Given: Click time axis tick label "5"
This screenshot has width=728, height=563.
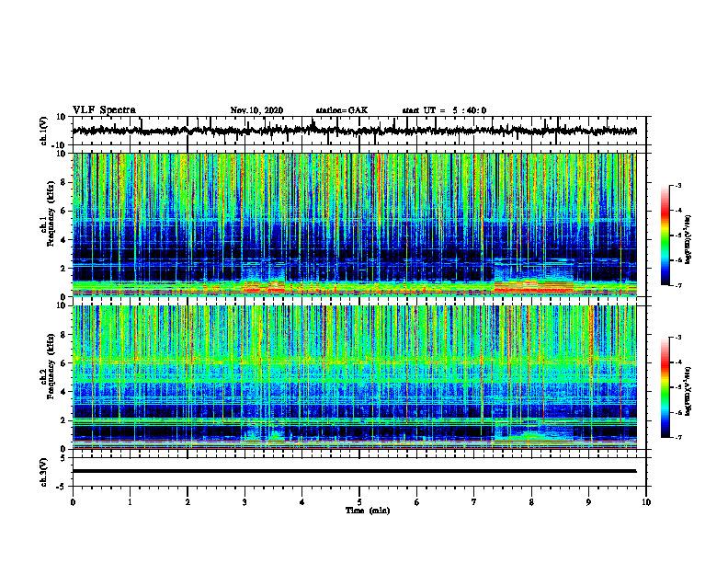Looking at the screenshot, I should [359, 502].
